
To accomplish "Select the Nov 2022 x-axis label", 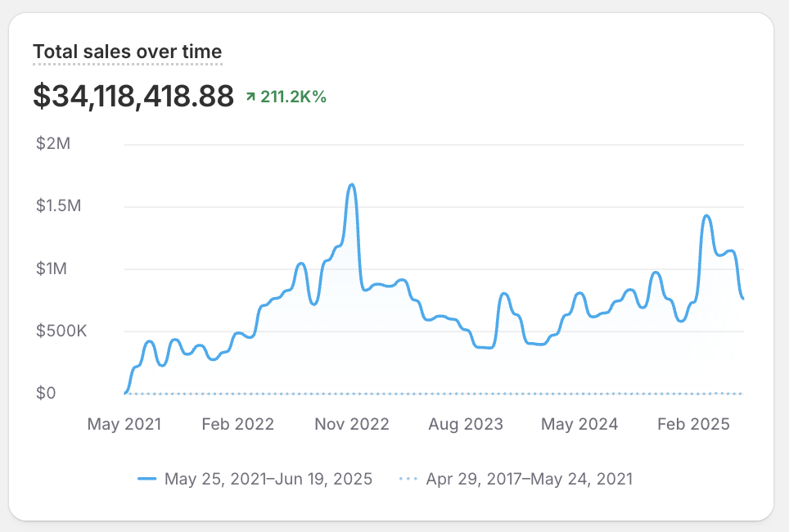I will (353, 424).
